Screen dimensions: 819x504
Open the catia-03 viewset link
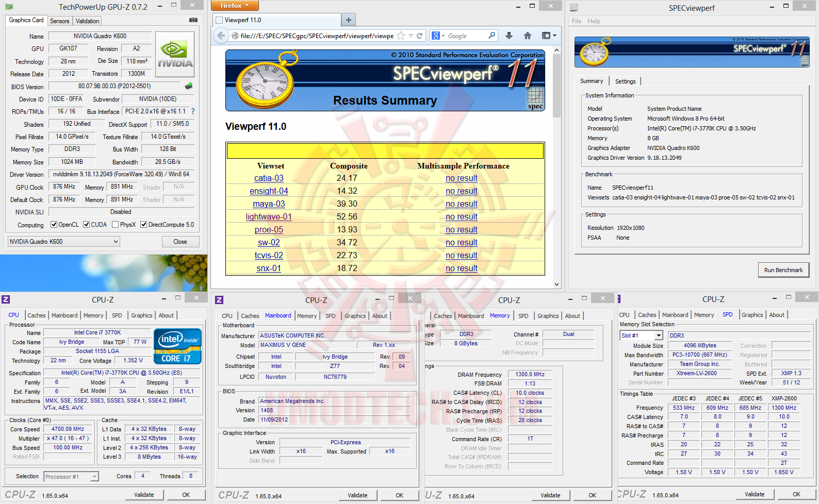tap(269, 178)
